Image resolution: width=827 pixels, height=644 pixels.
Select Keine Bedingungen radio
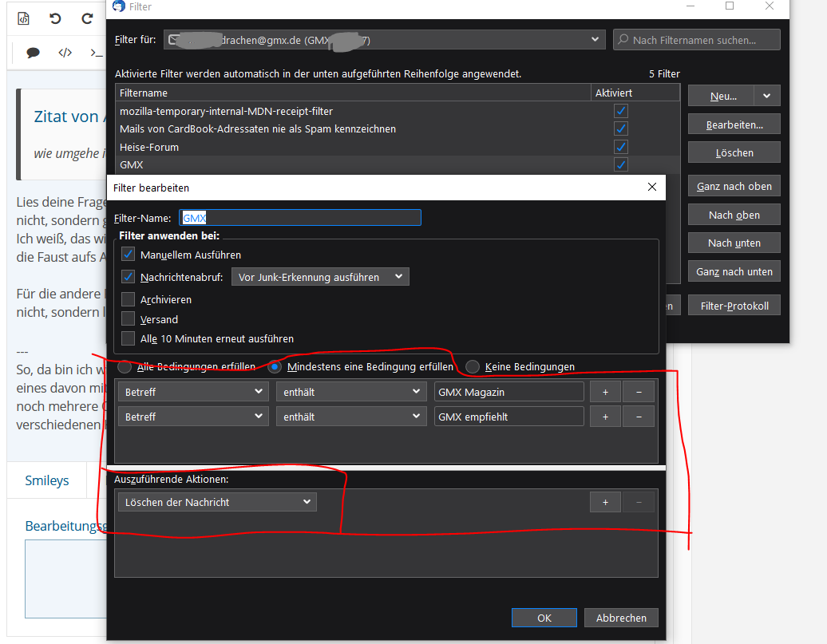(473, 366)
